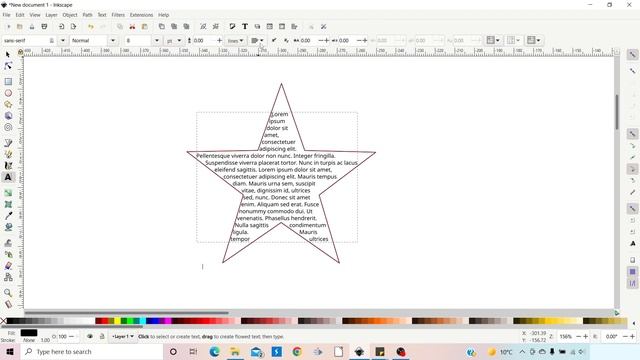The image size is (640, 360).
Task: Click the zoom-in plus button
Action: point(585,336)
